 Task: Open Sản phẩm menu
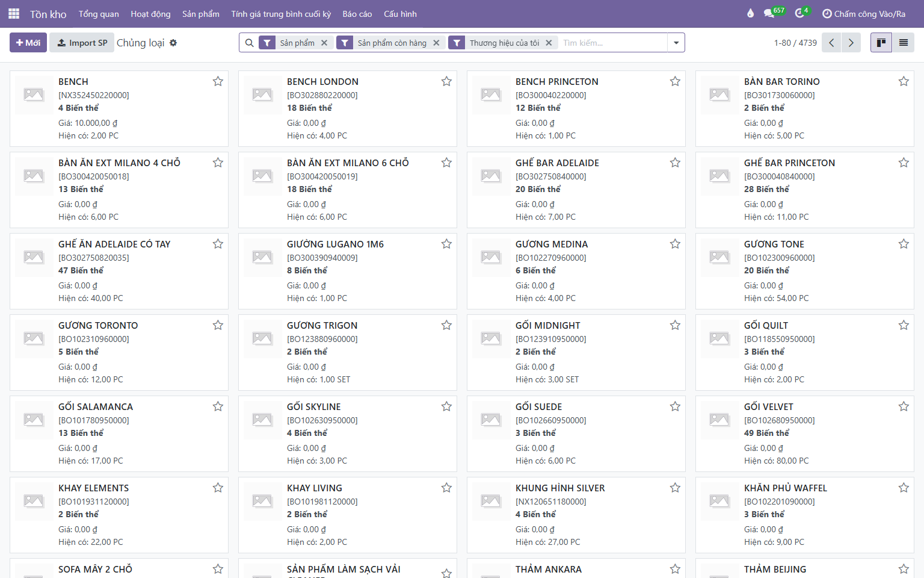(201, 14)
